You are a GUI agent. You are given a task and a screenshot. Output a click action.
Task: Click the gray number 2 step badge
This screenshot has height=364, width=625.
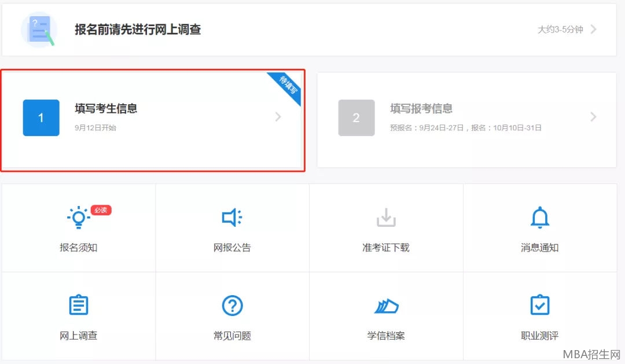(x=356, y=117)
